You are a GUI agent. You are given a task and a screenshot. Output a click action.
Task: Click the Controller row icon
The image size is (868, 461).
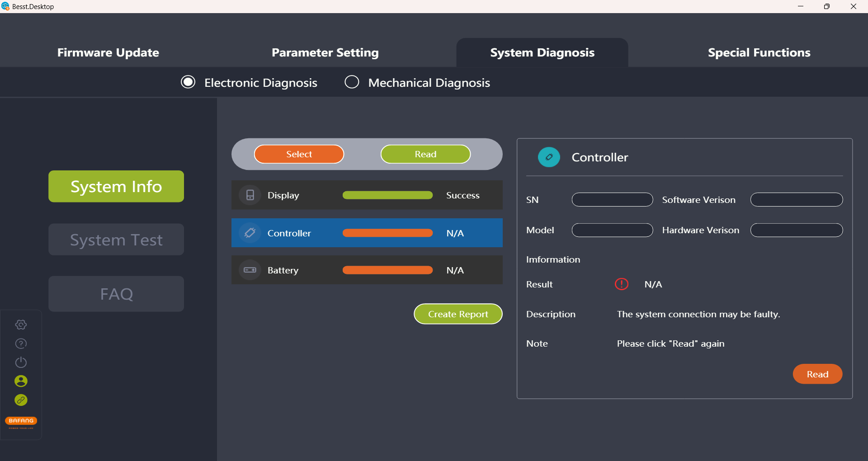pos(250,233)
